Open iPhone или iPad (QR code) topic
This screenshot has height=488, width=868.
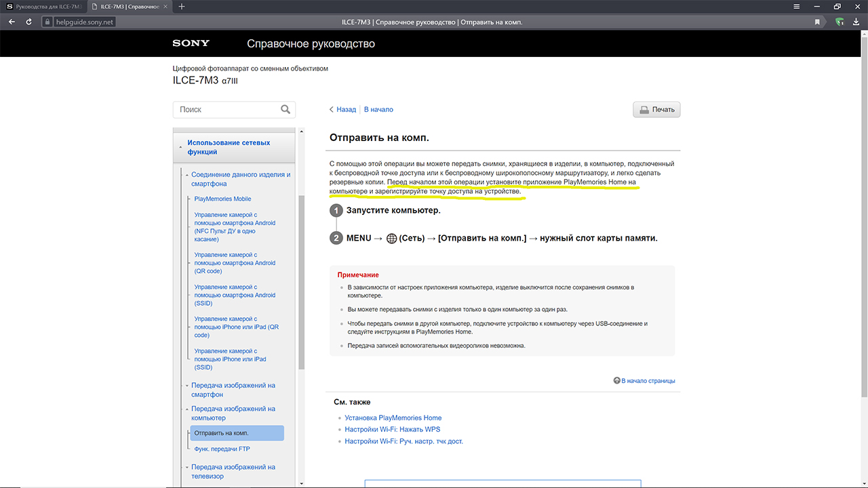(237, 327)
